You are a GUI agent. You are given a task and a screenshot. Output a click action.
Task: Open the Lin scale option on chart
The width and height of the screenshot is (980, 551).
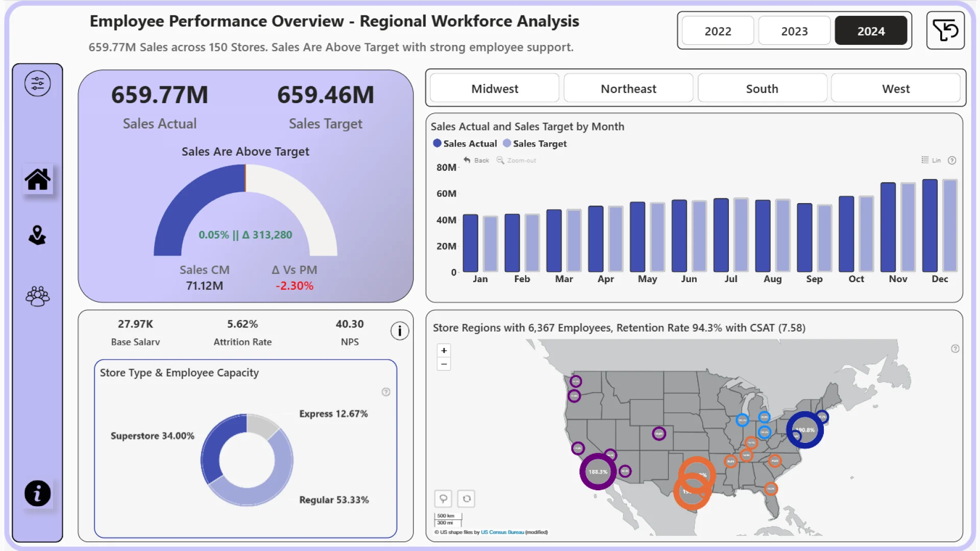coord(931,160)
